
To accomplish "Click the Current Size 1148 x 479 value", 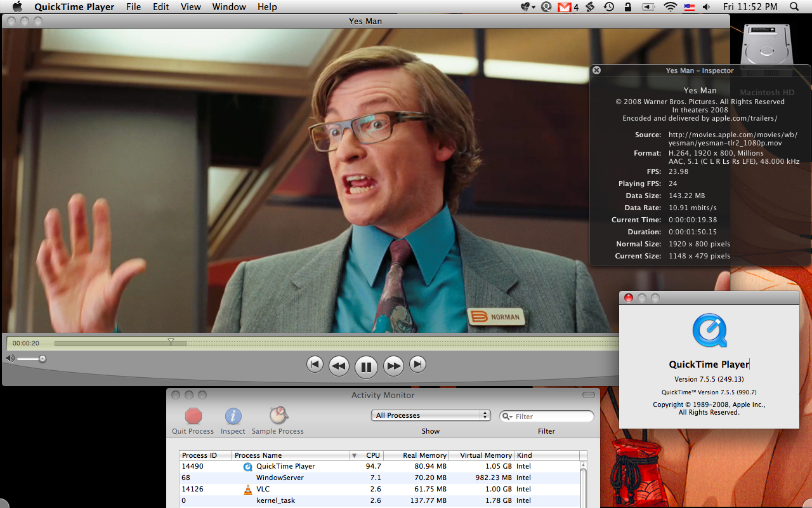I will click(x=699, y=256).
